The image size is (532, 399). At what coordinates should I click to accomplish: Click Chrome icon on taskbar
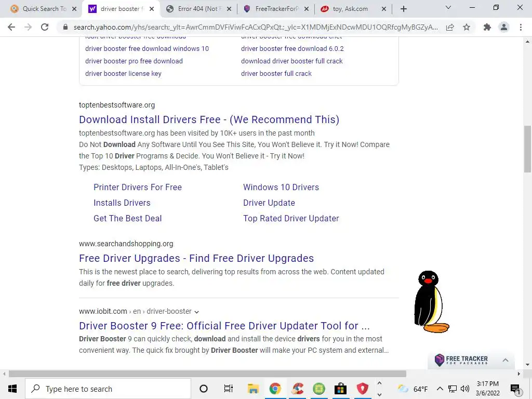tap(275, 389)
